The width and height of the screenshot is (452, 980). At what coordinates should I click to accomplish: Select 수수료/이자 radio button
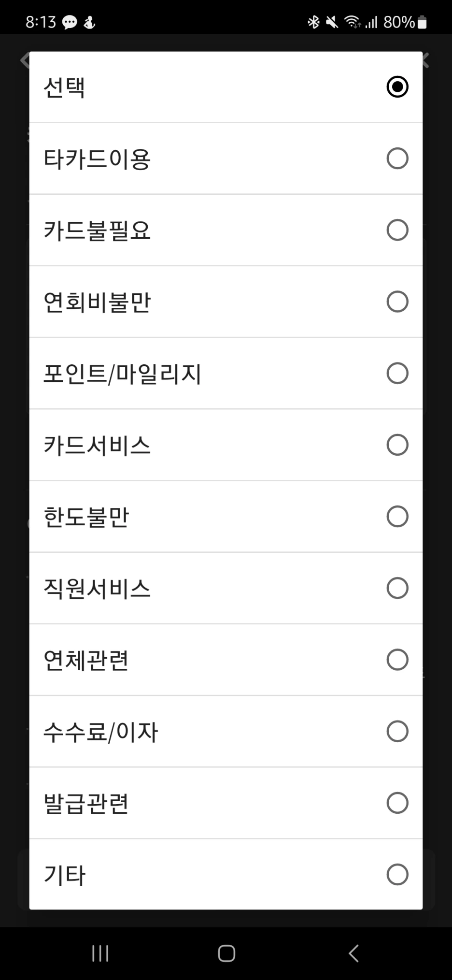coord(397,731)
